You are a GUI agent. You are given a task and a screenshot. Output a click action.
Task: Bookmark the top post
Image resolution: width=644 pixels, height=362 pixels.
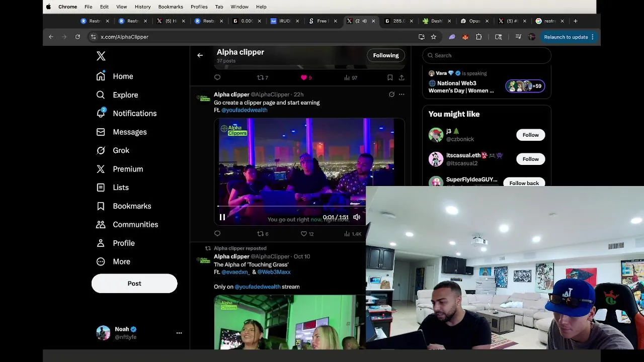(390, 77)
